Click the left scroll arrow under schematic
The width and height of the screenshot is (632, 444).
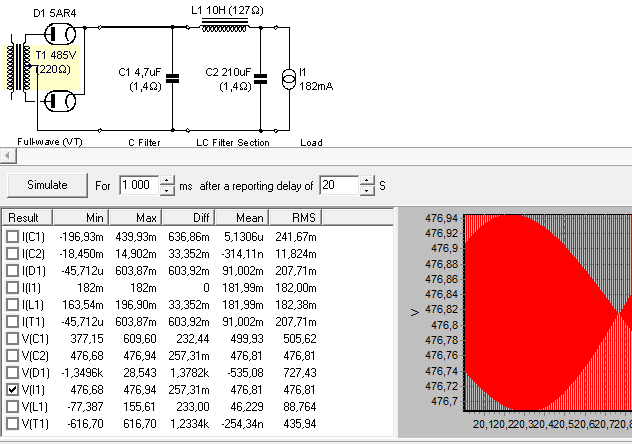6,155
